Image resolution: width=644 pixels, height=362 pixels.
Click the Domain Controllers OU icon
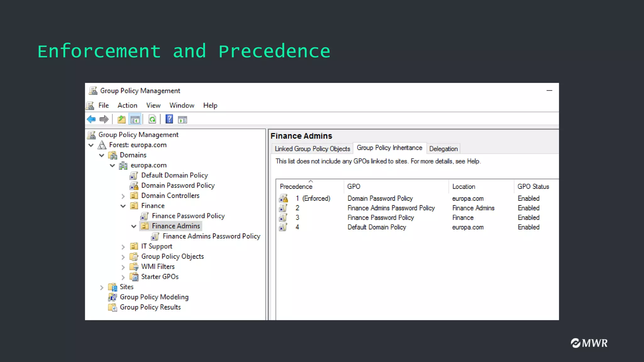click(x=134, y=196)
